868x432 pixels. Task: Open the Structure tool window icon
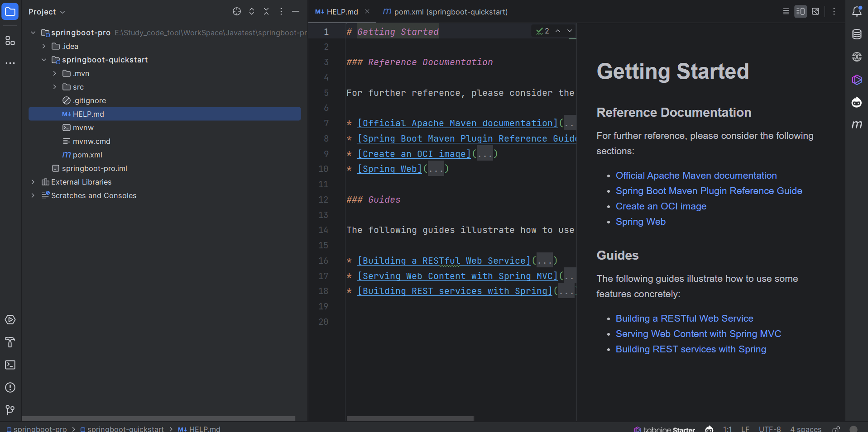coord(10,41)
